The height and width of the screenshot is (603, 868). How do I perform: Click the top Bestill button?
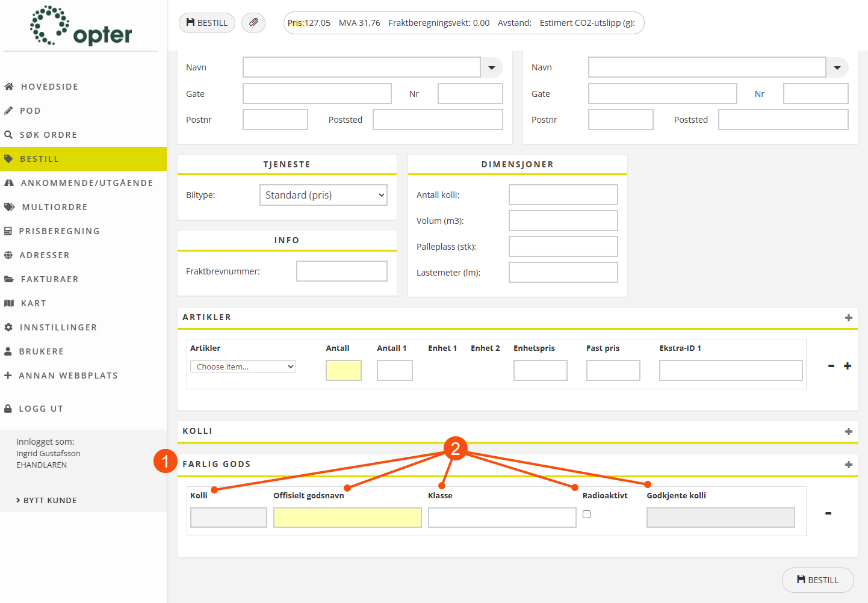coord(207,23)
